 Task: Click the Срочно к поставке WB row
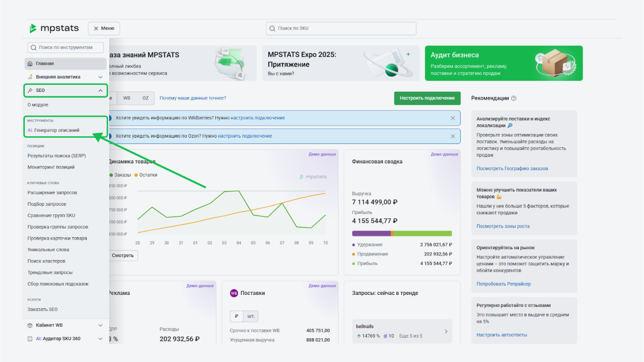point(280,331)
